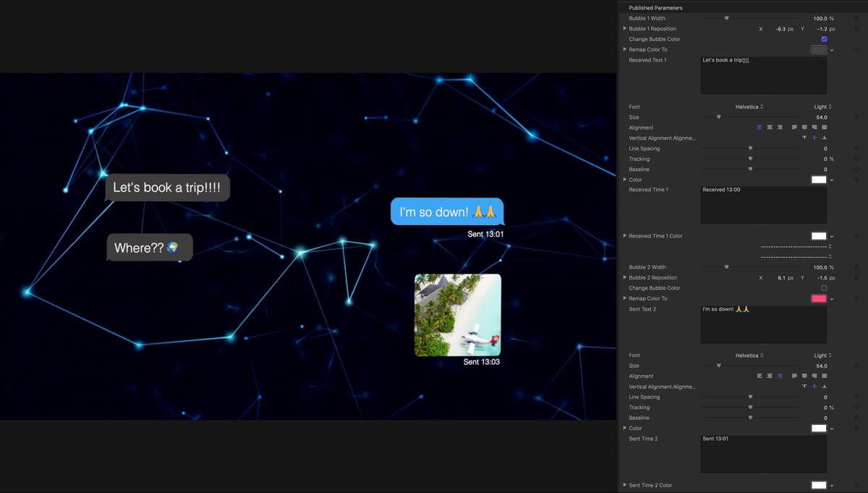Add a keyframe for Bubble 1 Width

coord(856,18)
